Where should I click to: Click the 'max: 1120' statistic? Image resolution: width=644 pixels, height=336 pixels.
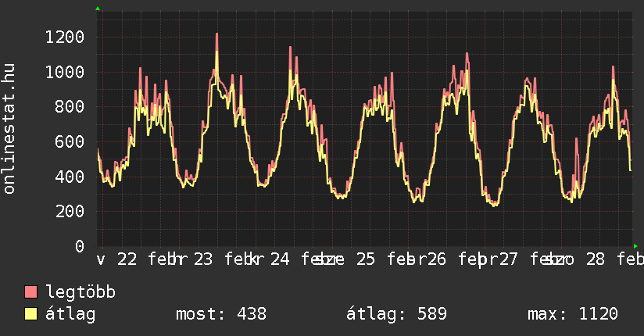(572, 314)
